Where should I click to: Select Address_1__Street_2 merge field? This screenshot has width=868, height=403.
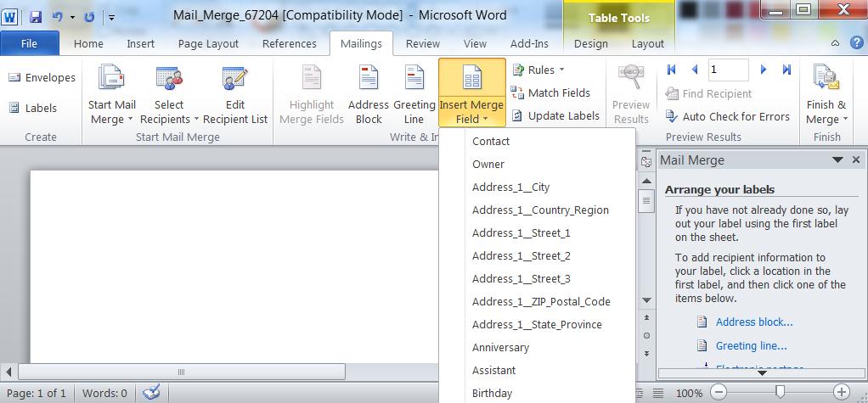(x=537, y=256)
